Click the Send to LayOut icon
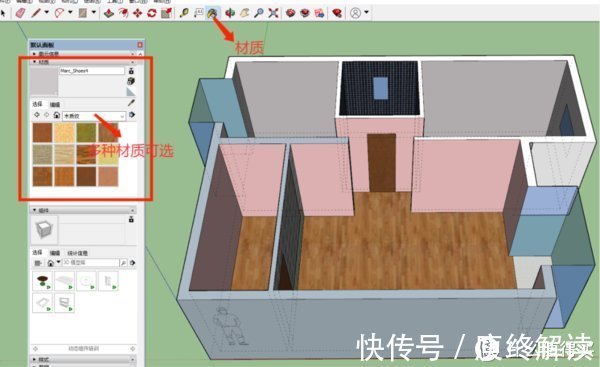 [x=320, y=13]
